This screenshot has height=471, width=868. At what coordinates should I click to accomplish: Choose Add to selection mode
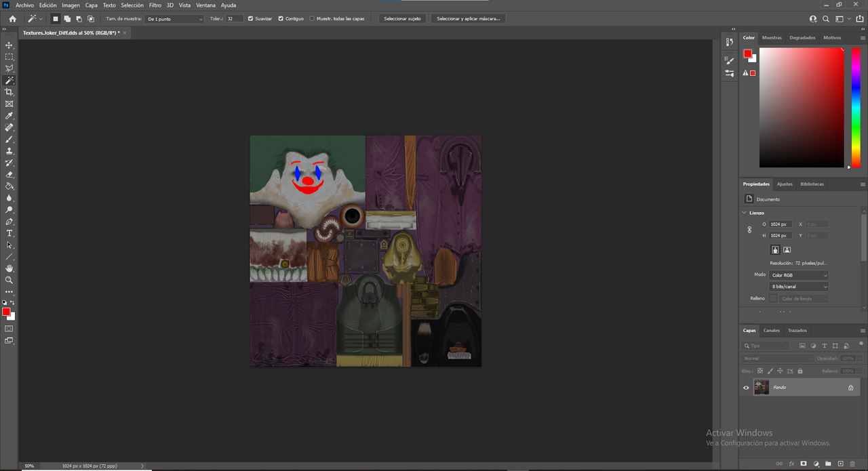point(67,19)
